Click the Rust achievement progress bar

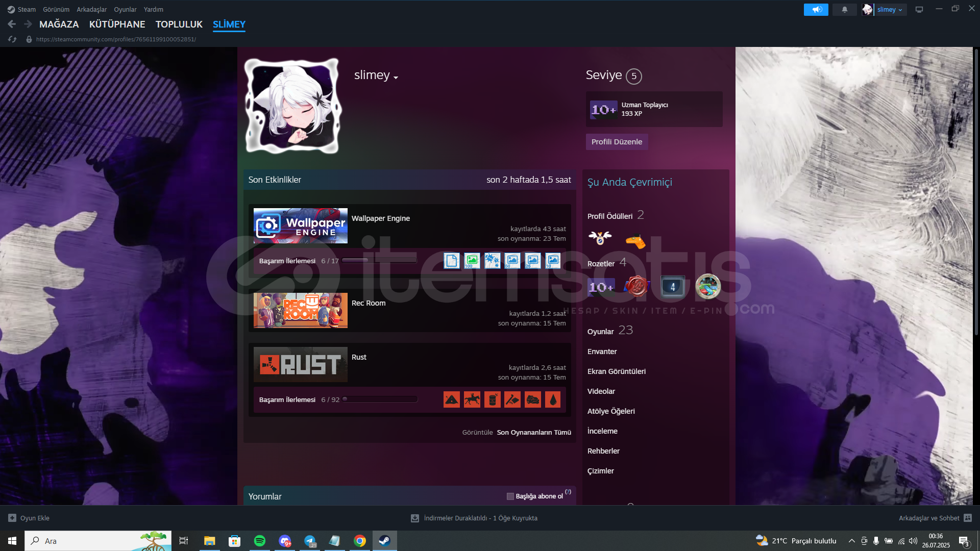[x=380, y=399]
